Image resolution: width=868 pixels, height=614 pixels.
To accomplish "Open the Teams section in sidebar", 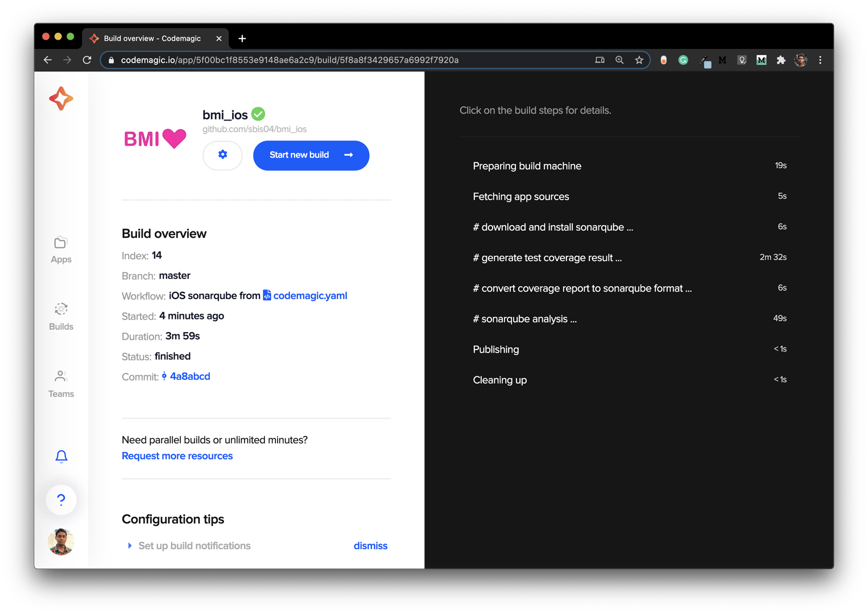I will tap(61, 384).
